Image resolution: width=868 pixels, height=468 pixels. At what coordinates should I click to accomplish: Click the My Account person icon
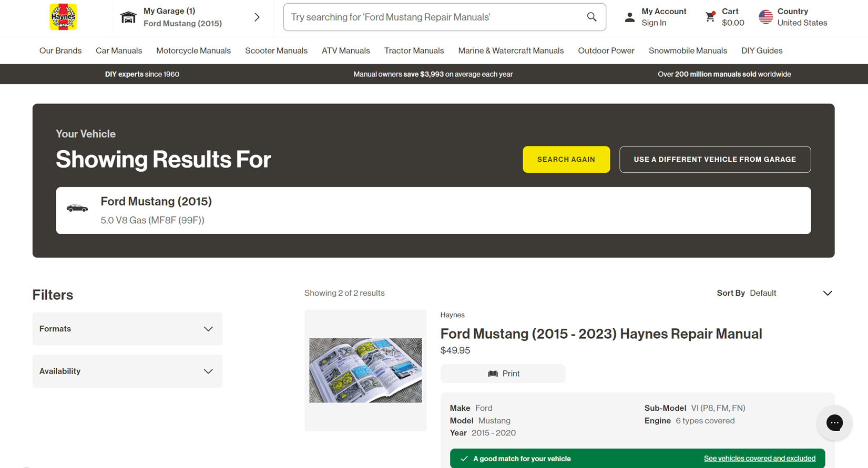629,17
